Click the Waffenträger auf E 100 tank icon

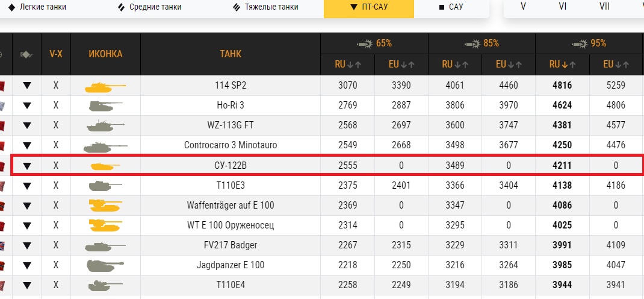105,206
